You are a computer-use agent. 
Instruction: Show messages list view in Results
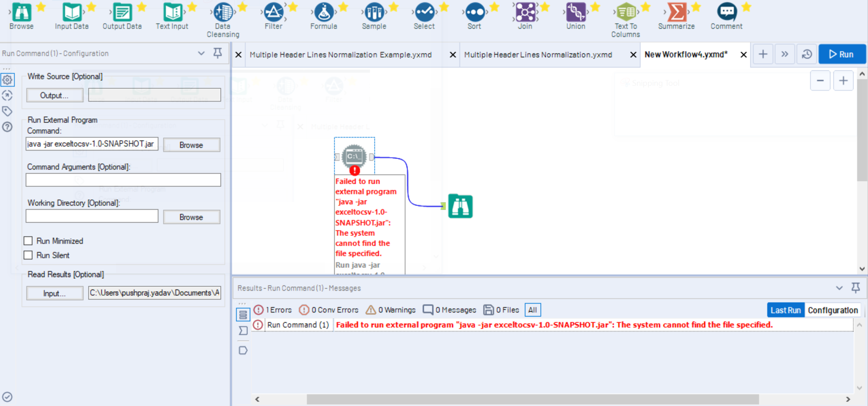[243, 314]
